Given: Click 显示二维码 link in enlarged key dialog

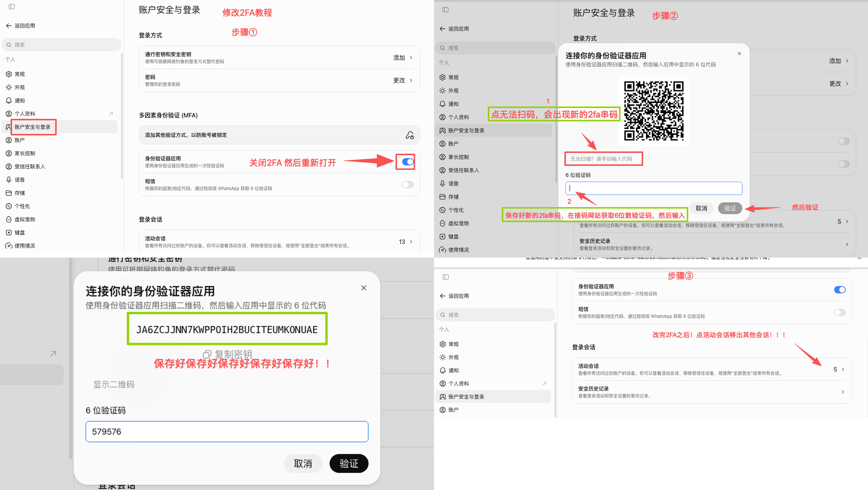Looking at the screenshot, I should click(114, 384).
